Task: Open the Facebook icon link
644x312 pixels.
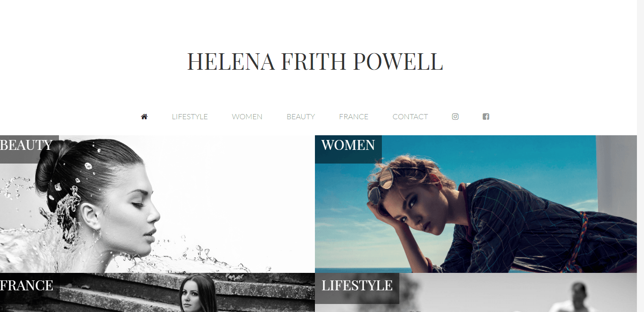Action: (486, 116)
